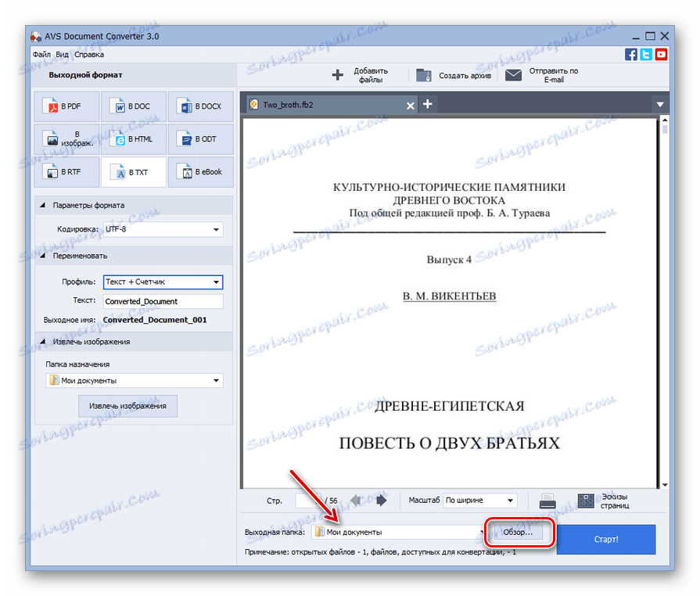This screenshot has height=596, width=700.
Task: Edit the Converted_Document text field
Action: [163, 301]
